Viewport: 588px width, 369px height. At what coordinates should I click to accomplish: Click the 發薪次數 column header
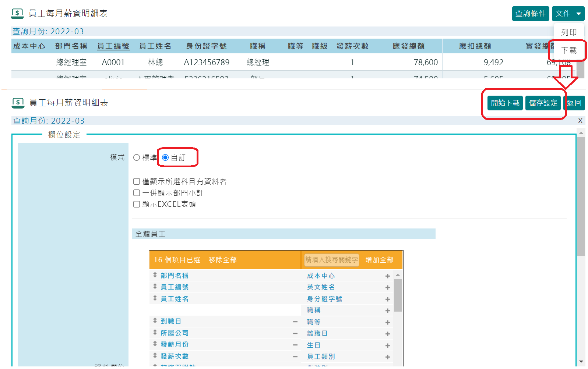point(352,46)
